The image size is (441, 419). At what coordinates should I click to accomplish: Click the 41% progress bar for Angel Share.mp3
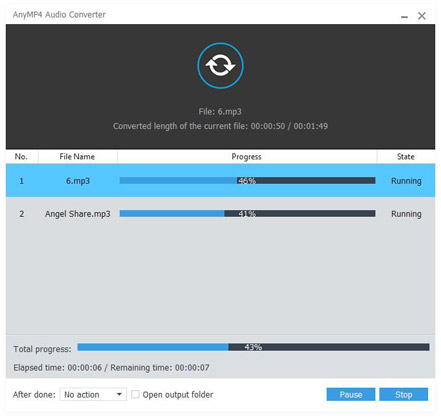247,213
